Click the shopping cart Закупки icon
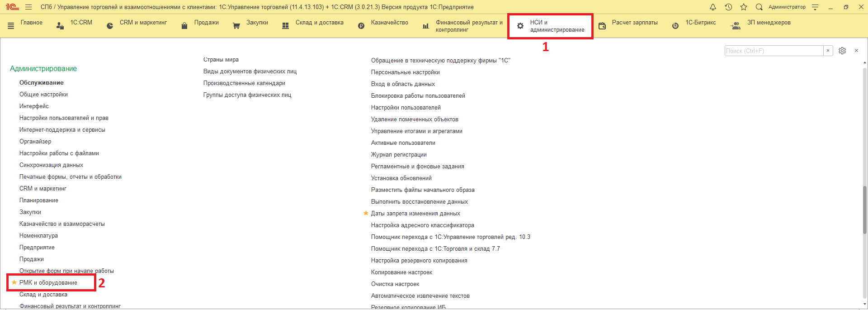The height and width of the screenshot is (310, 868). coord(236,26)
